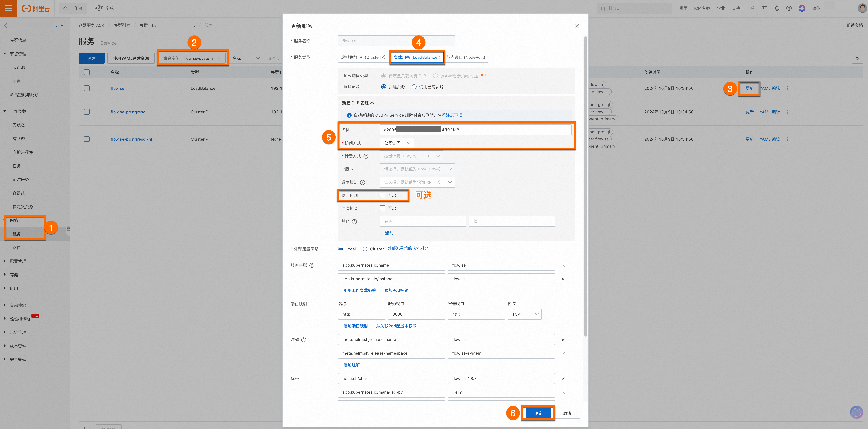Refresh the service list

coord(857,58)
